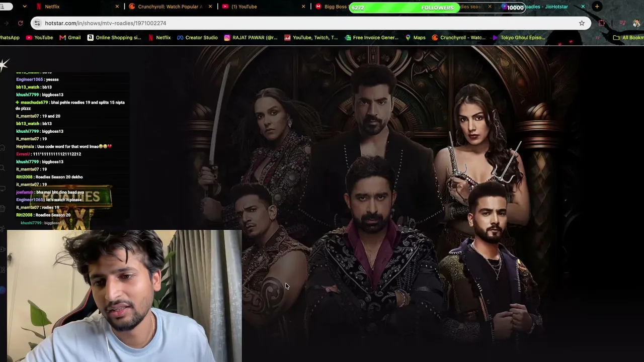Go forward with the browser arrow
The image size is (644, 362).
pos(6,23)
